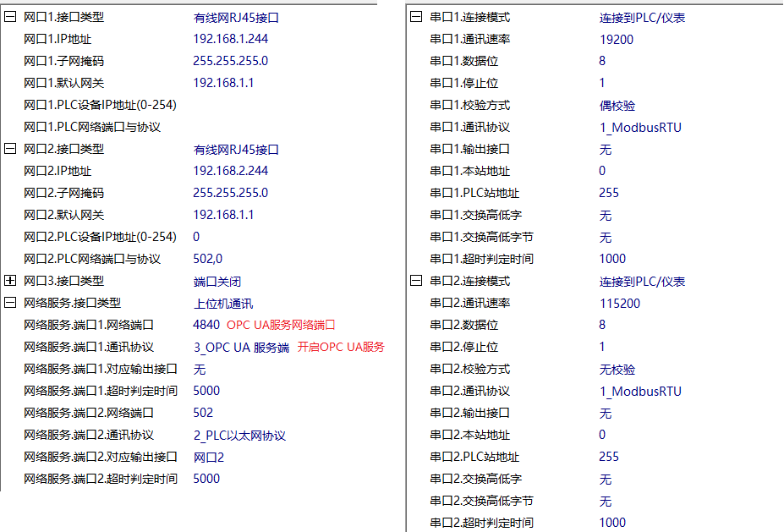Select the 串口2.PLC站地址 value 255

pos(609,457)
